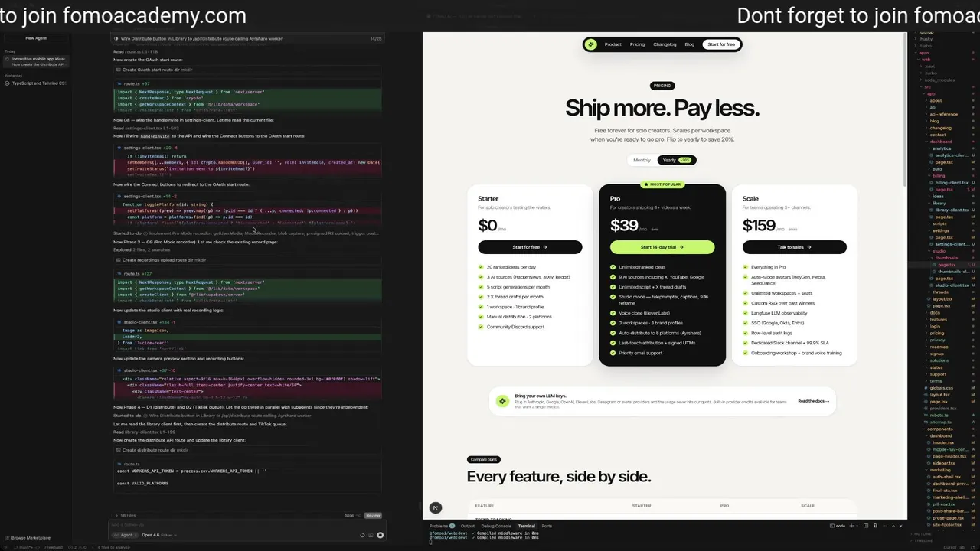Open the Pricing link in website navbar
Viewport: 980px width, 551px height.
pos(637,44)
